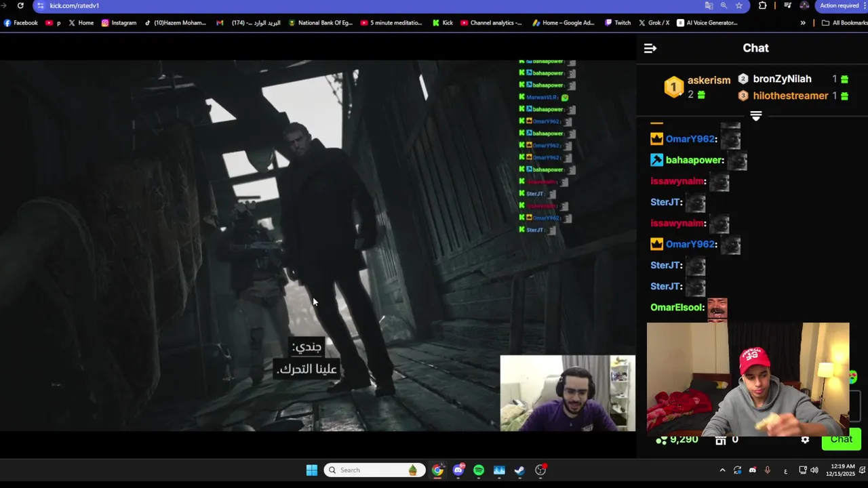Open the X Home bookmark
Image resolution: width=868 pixels, height=488 pixels.
81,22
